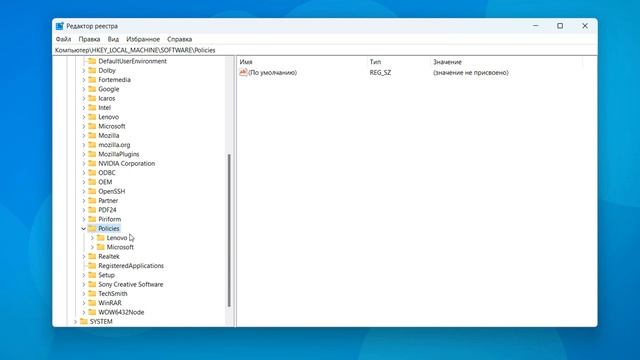
Task: Click the SYSTEM folder icon
Action: click(x=84, y=322)
